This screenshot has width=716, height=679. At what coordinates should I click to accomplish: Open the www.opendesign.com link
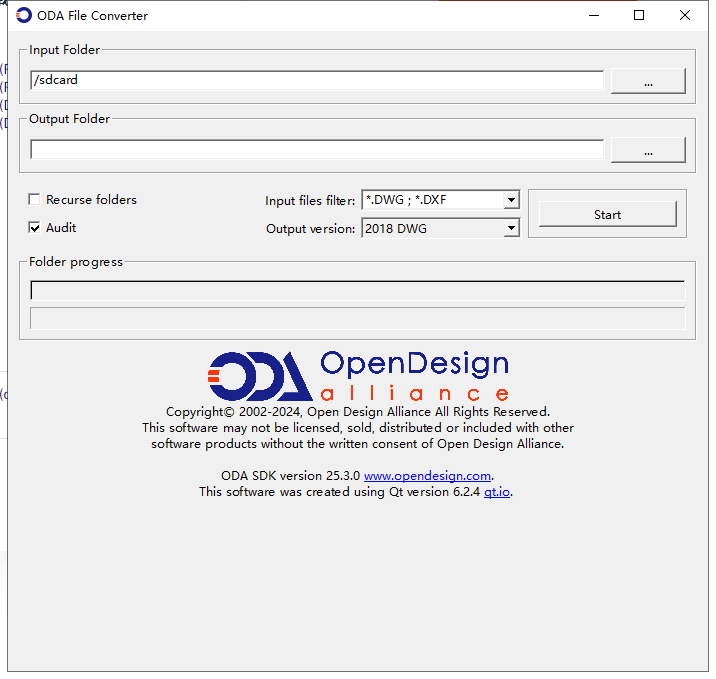coord(427,476)
